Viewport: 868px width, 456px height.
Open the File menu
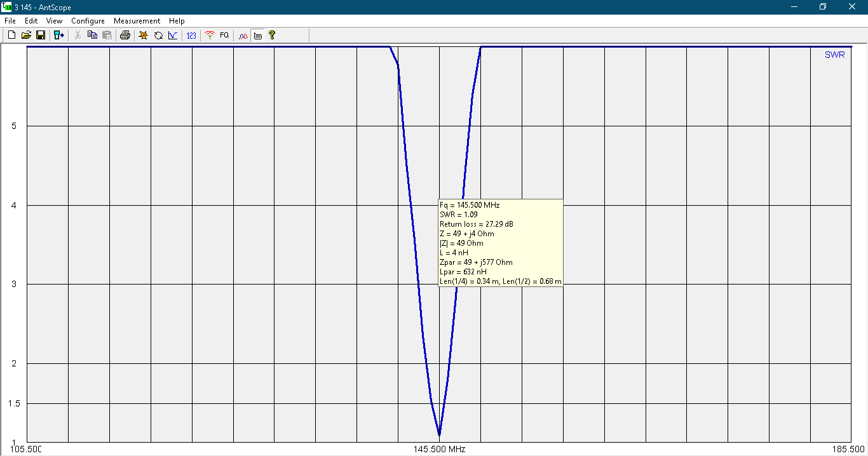pyautogui.click(x=10, y=21)
